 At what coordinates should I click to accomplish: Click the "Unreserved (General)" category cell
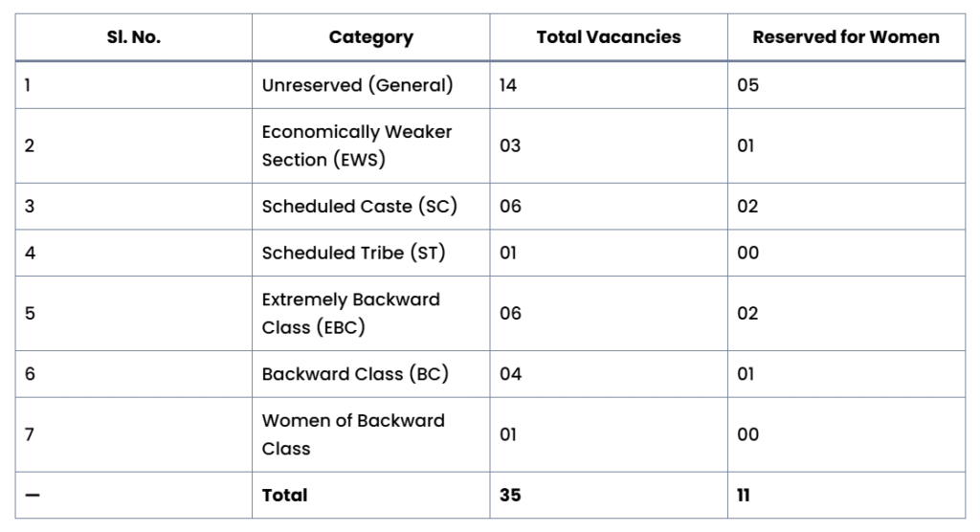click(x=357, y=85)
